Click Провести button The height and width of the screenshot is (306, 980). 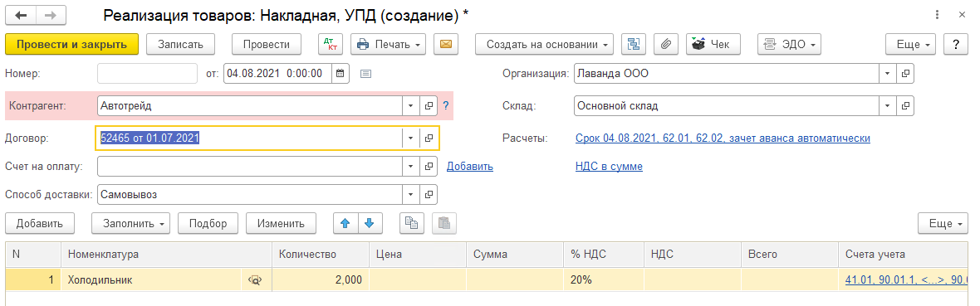(x=267, y=44)
